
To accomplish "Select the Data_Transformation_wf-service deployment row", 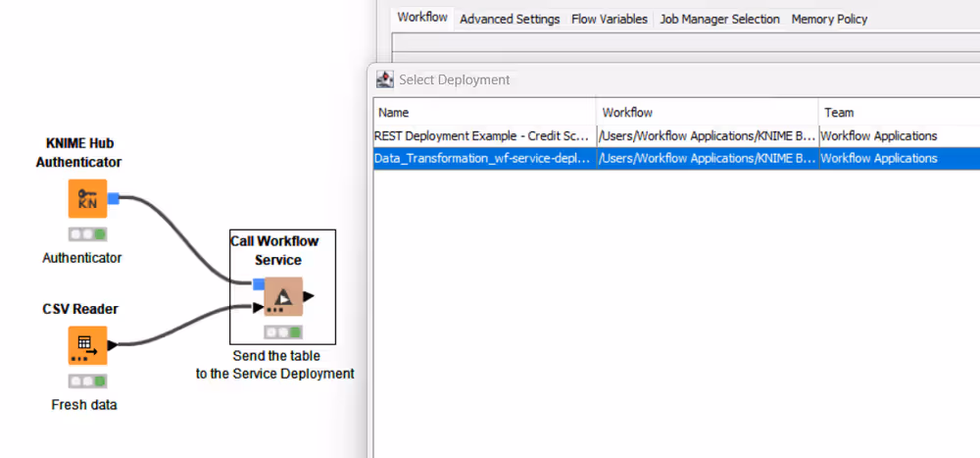I will [x=482, y=159].
